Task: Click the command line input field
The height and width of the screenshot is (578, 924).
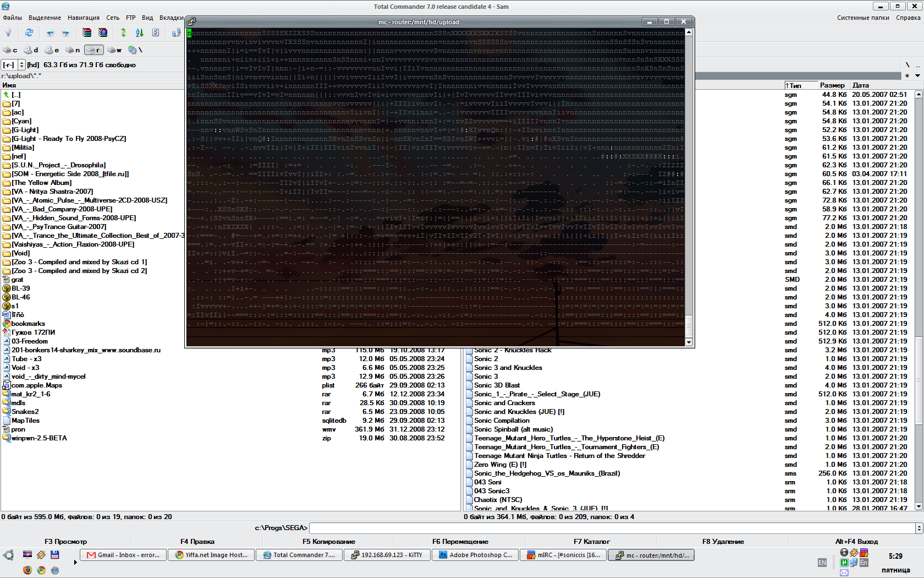Action: pos(612,528)
